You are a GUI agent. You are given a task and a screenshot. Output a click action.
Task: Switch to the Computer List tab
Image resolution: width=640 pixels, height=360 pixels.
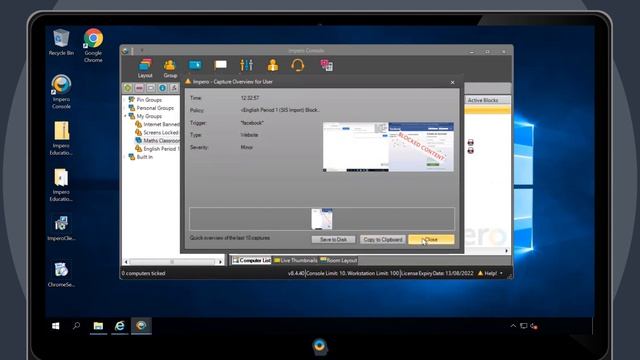251,260
